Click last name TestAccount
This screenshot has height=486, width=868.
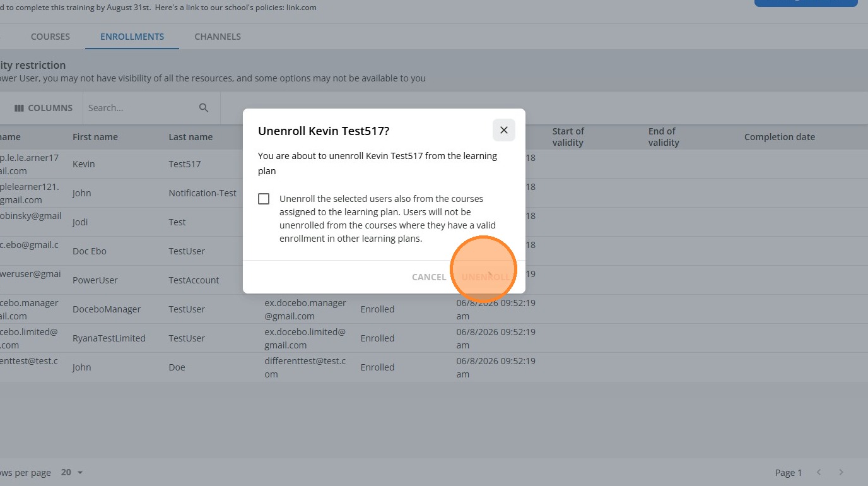194,280
